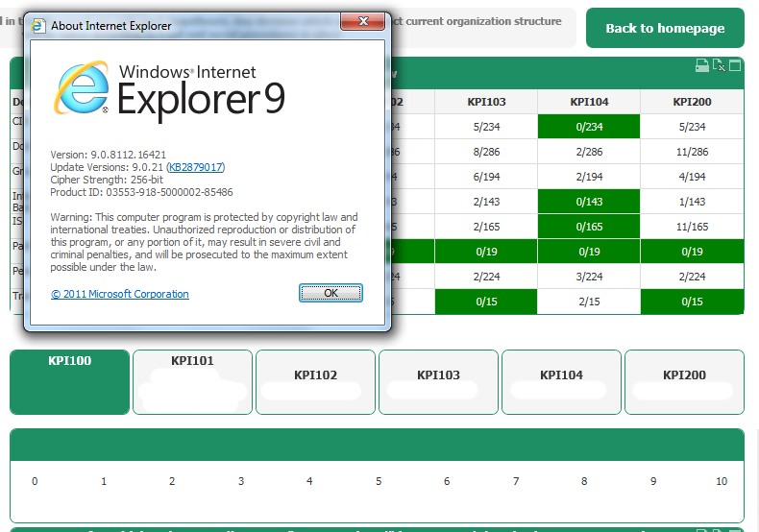Select the green 0/165 cell
The width and height of the screenshot is (759, 532).
click(589, 227)
